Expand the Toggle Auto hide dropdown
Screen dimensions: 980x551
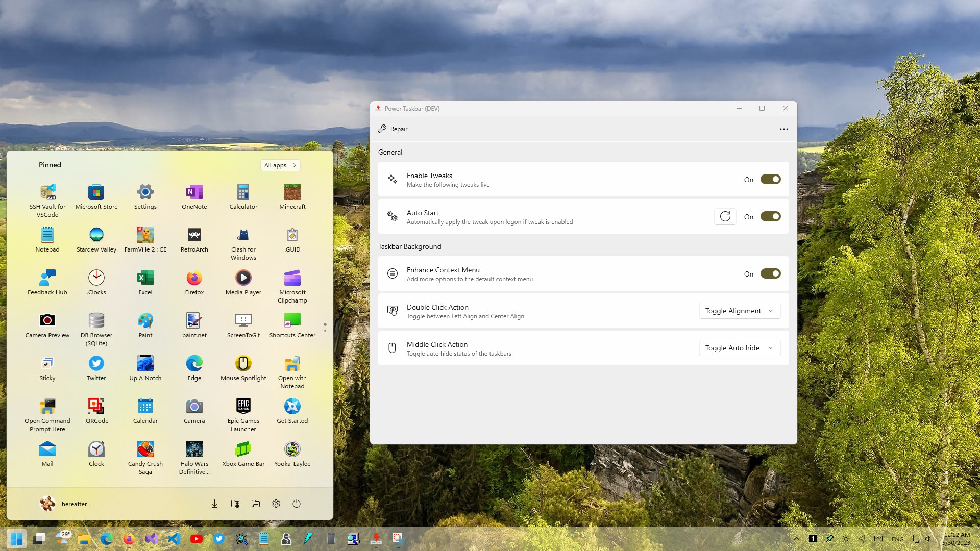click(739, 348)
